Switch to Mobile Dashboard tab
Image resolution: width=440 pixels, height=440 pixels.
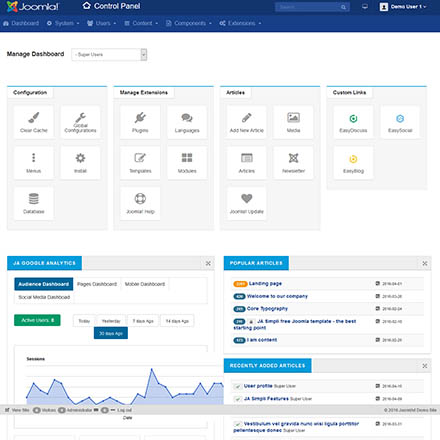145,284
